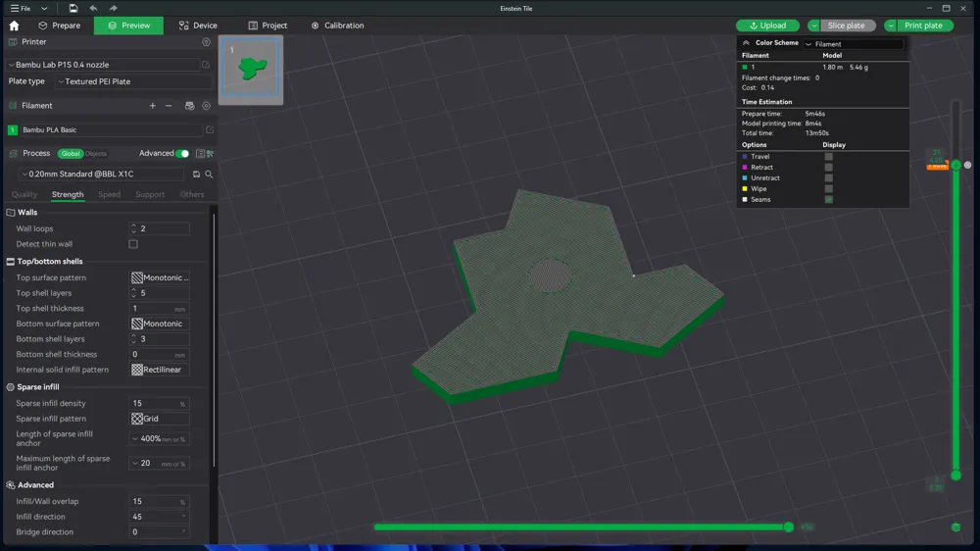Open the Speed settings tab
This screenshot has height=551, width=980.
click(109, 194)
